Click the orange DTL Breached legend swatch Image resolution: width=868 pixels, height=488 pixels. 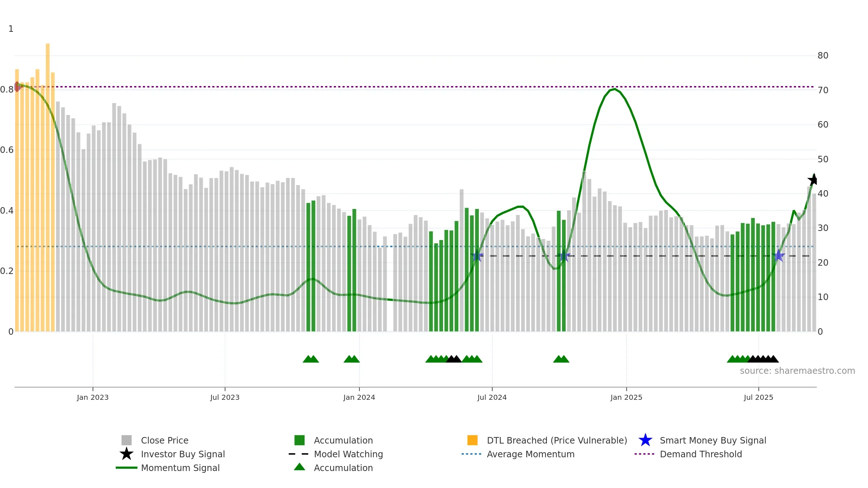point(472,440)
